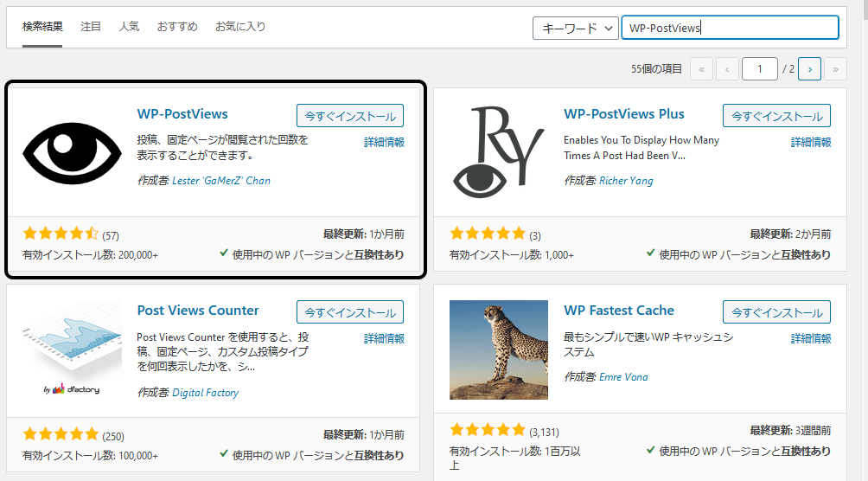This screenshot has width=868, height=481.
Task: Open the キーワード search type dropdown
Action: tap(575, 28)
